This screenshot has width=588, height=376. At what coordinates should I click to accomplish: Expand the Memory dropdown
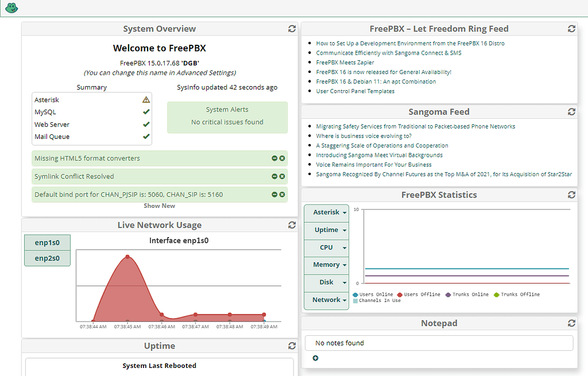point(326,265)
